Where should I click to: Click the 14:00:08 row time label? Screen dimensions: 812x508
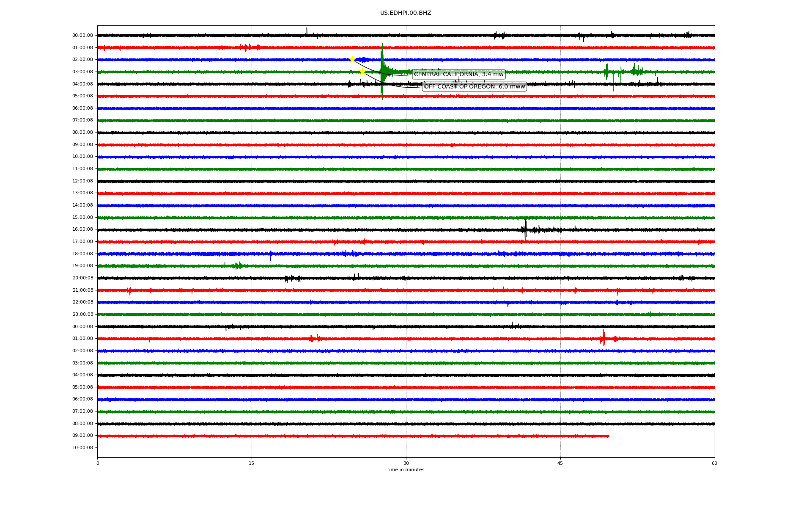(82, 205)
